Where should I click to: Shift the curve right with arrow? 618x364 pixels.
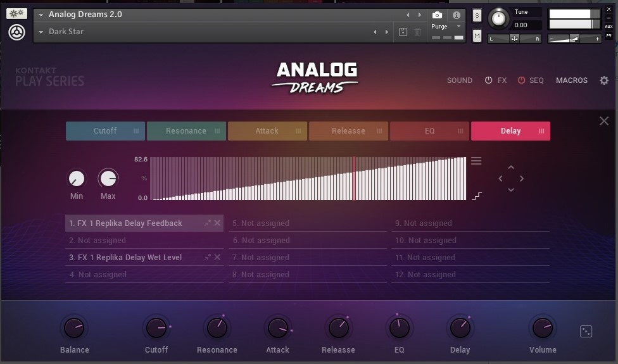coord(522,179)
